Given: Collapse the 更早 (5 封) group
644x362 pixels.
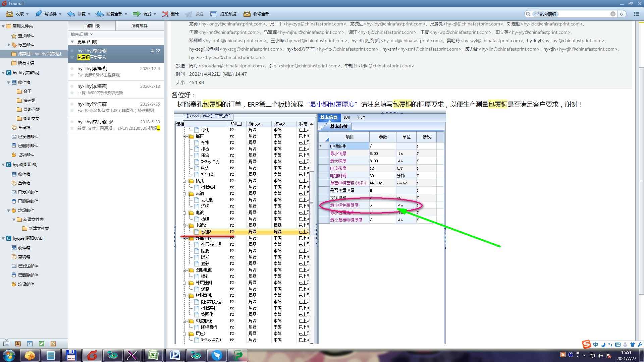Looking at the screenshot, I should (x=72, y=42).
